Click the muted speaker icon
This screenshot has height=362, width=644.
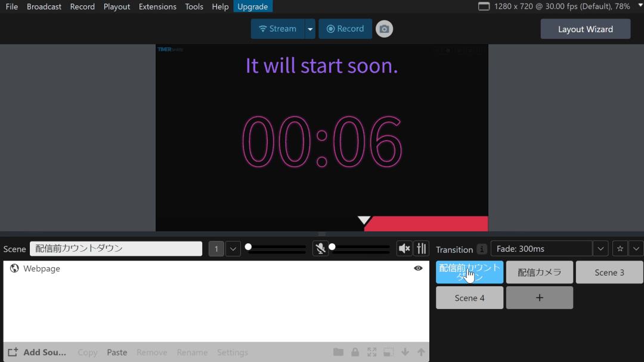point(404,249)
